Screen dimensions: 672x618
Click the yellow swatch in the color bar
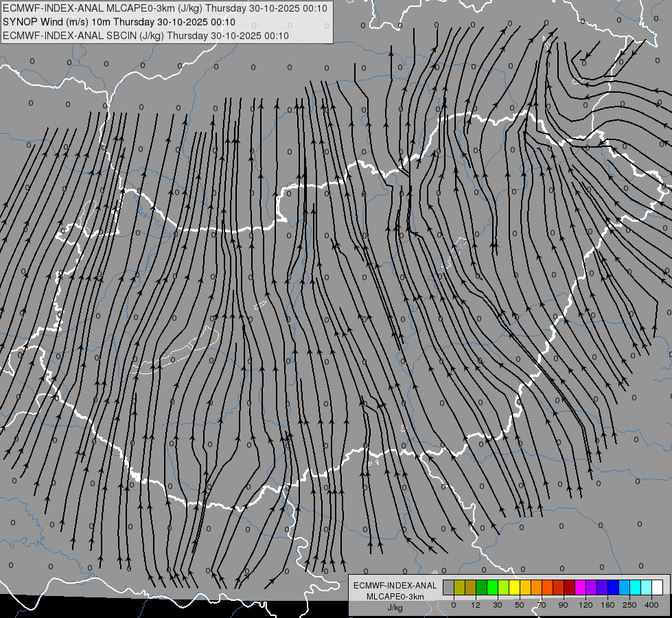[514, 587]
